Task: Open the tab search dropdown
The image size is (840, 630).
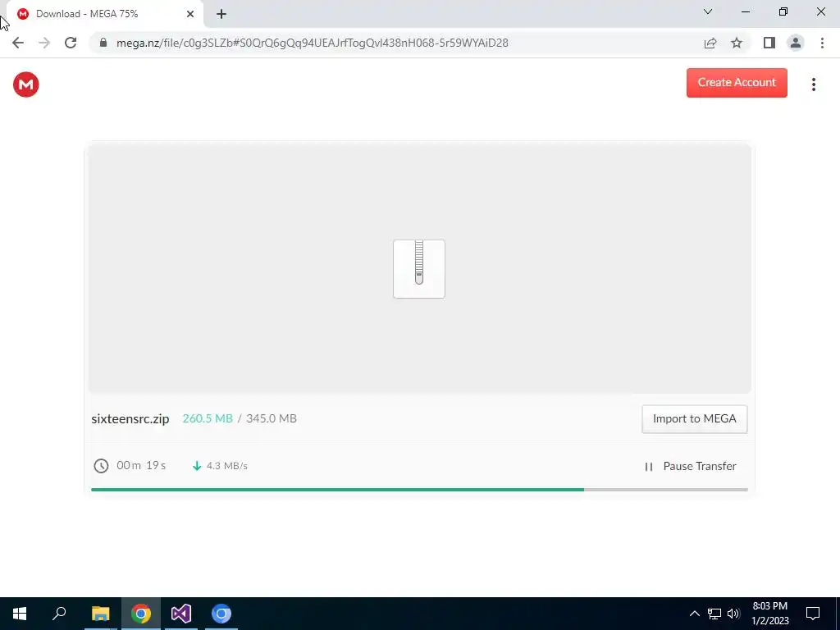Action: 708,11
